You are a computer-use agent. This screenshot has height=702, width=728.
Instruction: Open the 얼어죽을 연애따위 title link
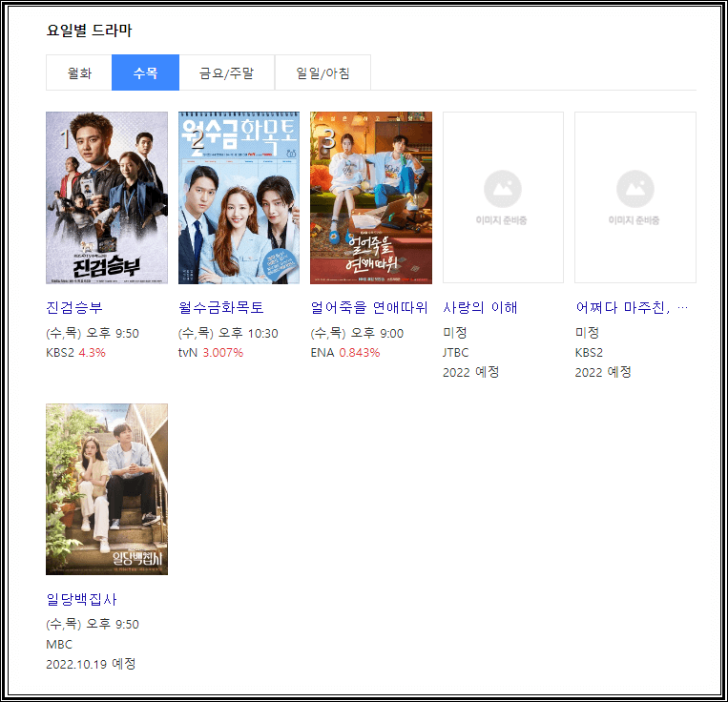coord(368,307)
